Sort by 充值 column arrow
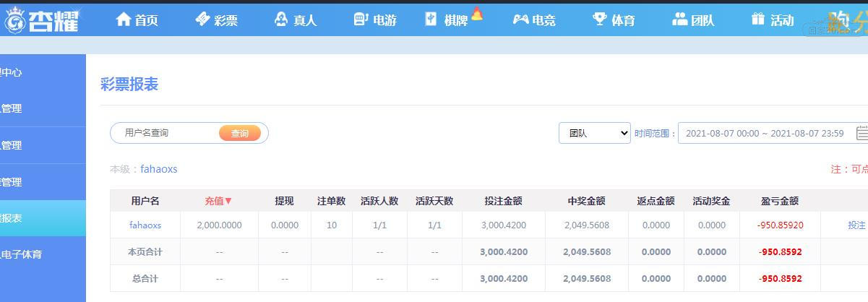The width and height of the screenshot is (868, 302). [228, 201]
